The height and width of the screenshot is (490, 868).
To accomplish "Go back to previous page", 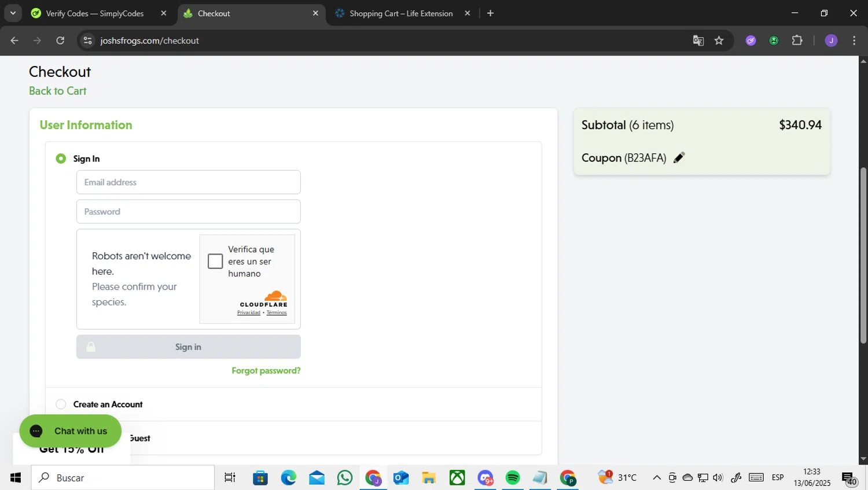I will coord(14,40).
